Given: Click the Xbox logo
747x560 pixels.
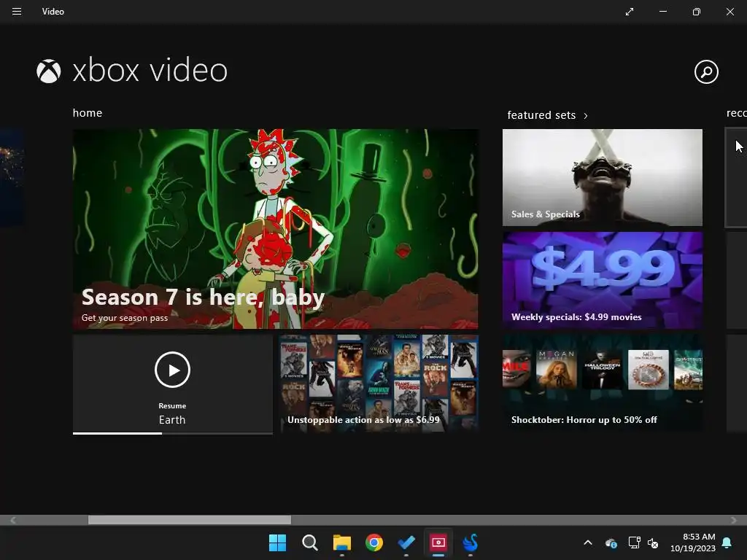Looking at the screenshot, I should tap(49, 71).
